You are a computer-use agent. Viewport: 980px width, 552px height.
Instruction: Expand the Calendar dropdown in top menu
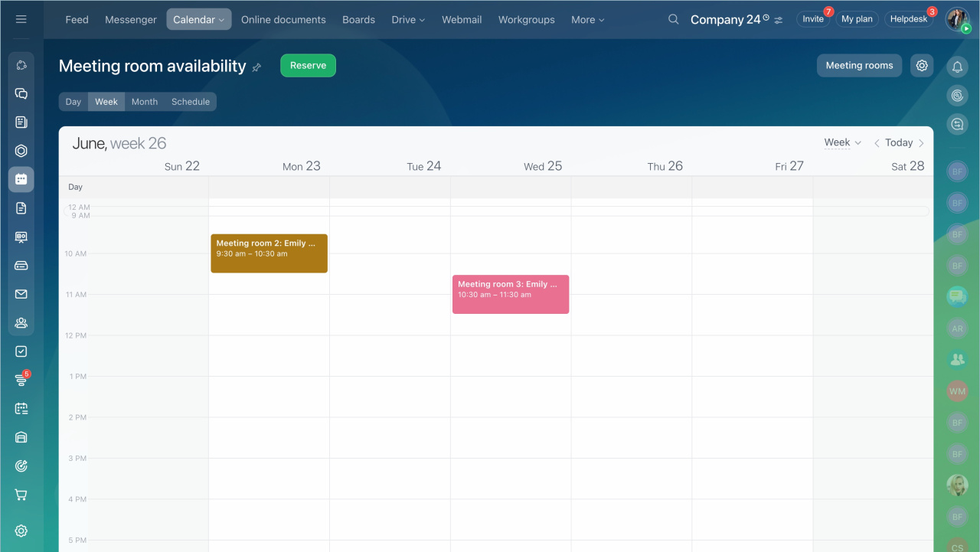coord(198,20)
